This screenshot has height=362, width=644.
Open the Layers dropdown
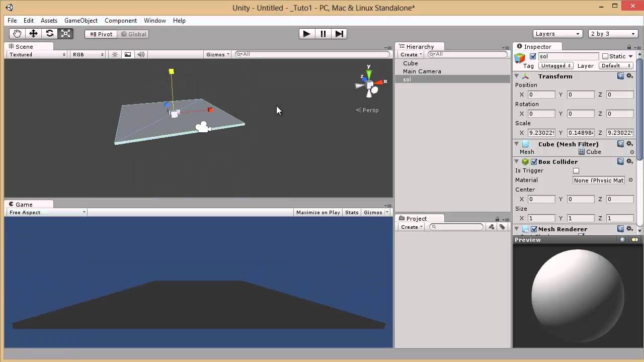557,34
